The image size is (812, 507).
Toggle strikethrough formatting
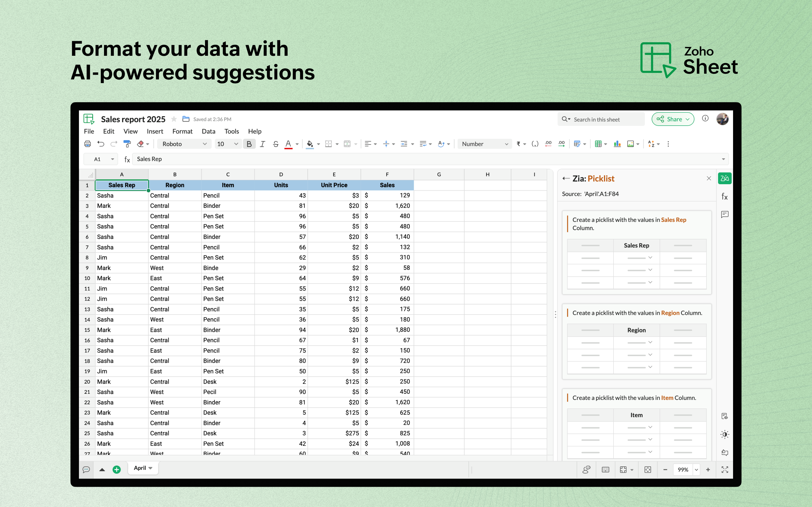pyautogui.click(x=275, y=144)
